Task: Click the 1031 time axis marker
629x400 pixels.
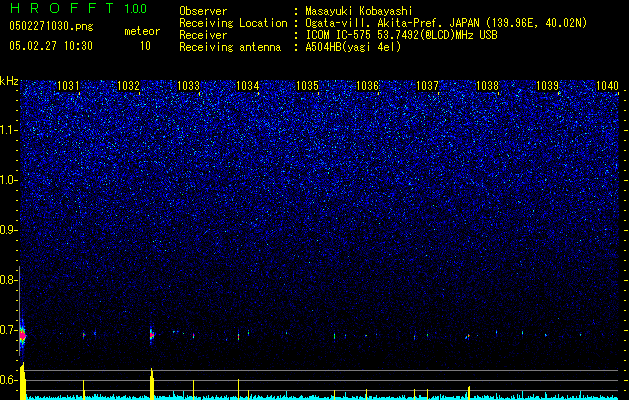Action: coord(68,85)
